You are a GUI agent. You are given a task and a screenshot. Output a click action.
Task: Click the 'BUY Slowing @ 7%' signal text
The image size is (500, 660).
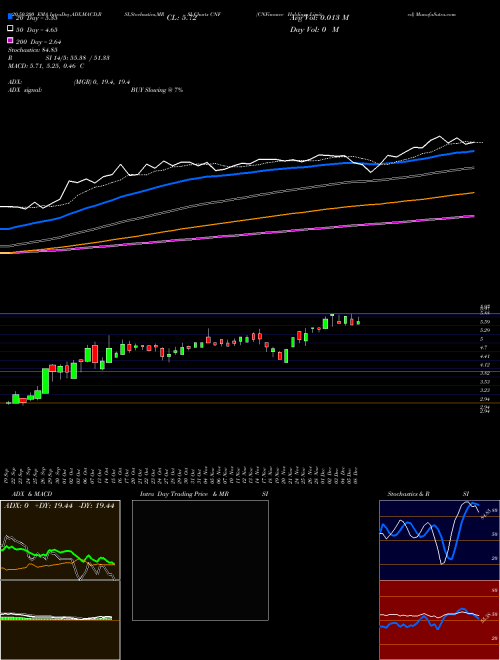coord(157,90)
